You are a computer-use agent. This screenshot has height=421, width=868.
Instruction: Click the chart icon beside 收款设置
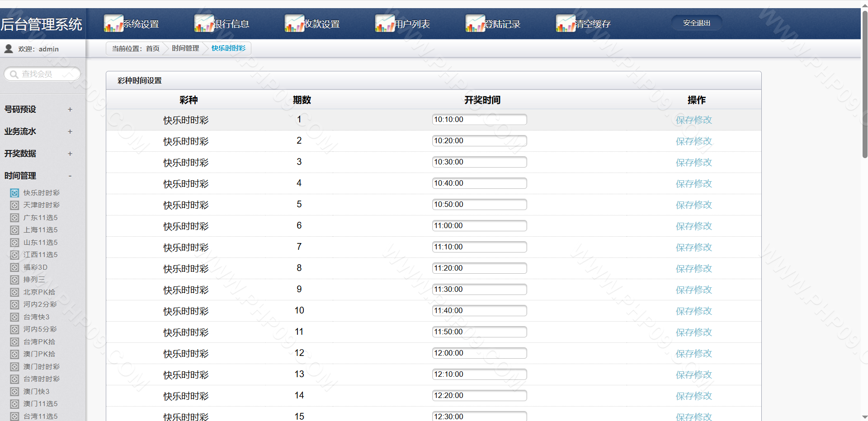click(294, 23)
